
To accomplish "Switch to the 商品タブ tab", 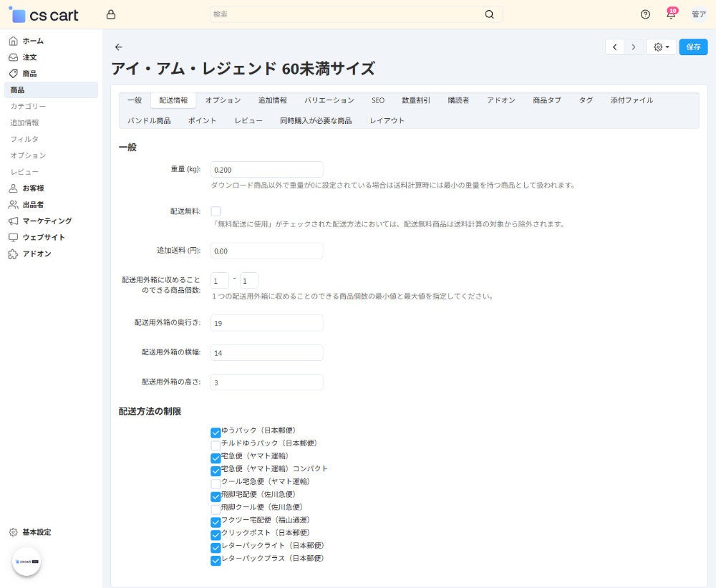I will 547,100.
